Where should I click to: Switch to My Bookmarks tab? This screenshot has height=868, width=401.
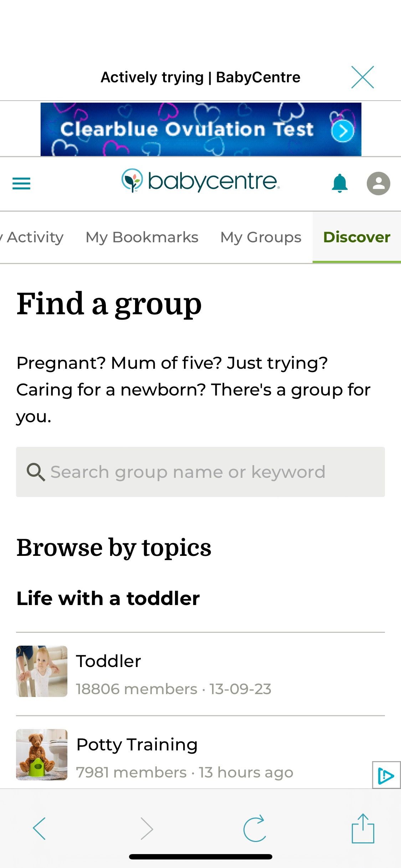point(142,237)
